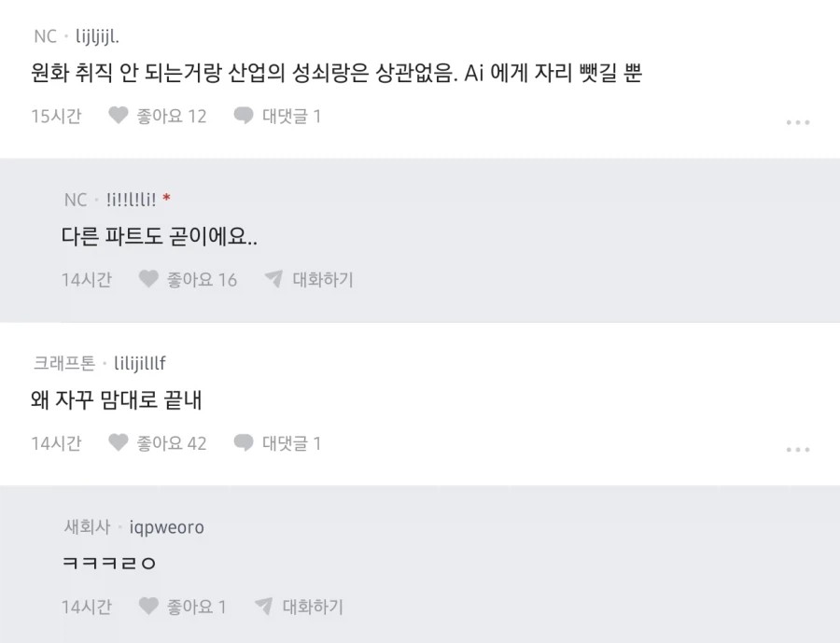
Task: Tap the heart on the 좋아요 16 reply
Action: 148,279
